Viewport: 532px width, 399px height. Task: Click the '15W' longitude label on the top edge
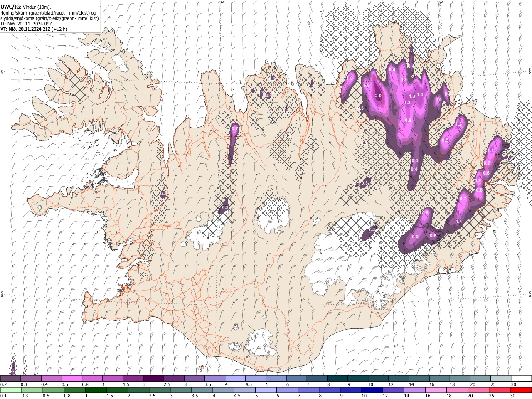coord(440,2)
